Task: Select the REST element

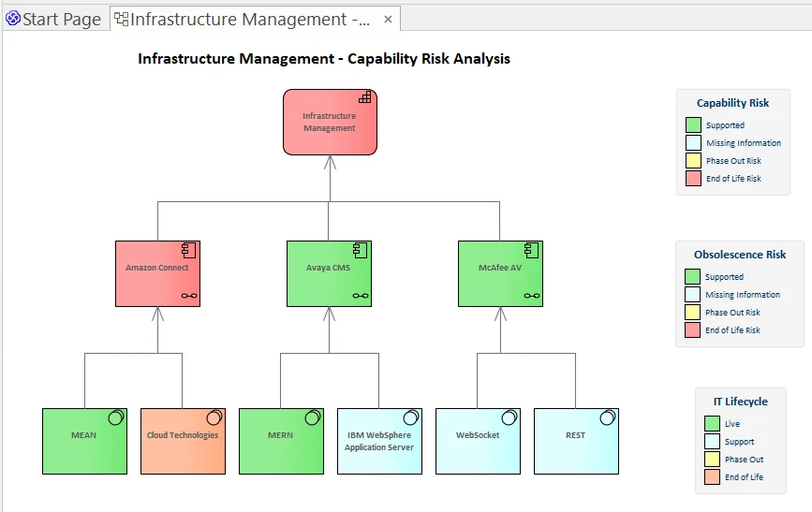Action: [576, 441]
